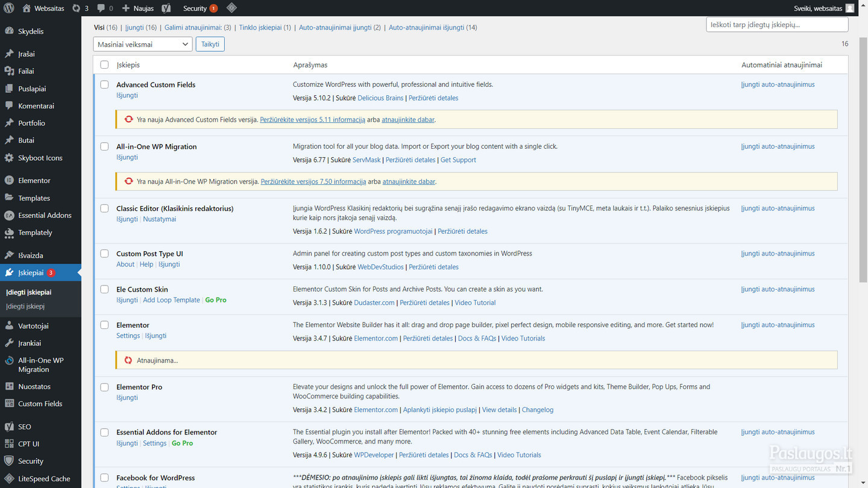Open the Įdiegti įskiepį submenu item
The width and height of the screenshot is (868, 488).
click(25, 306)
